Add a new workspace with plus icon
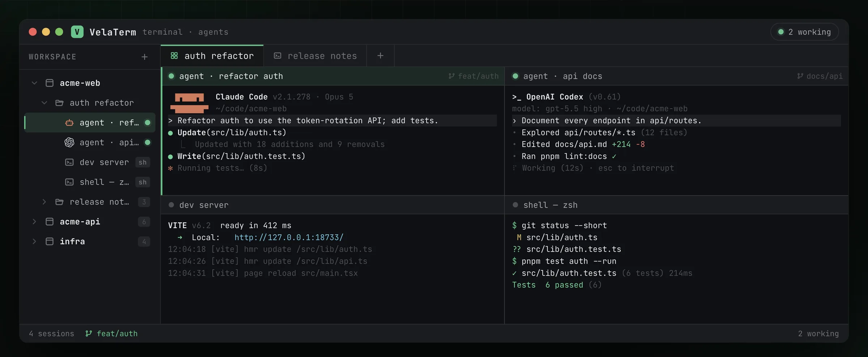868x357 pixels. (x=144, y=57)
